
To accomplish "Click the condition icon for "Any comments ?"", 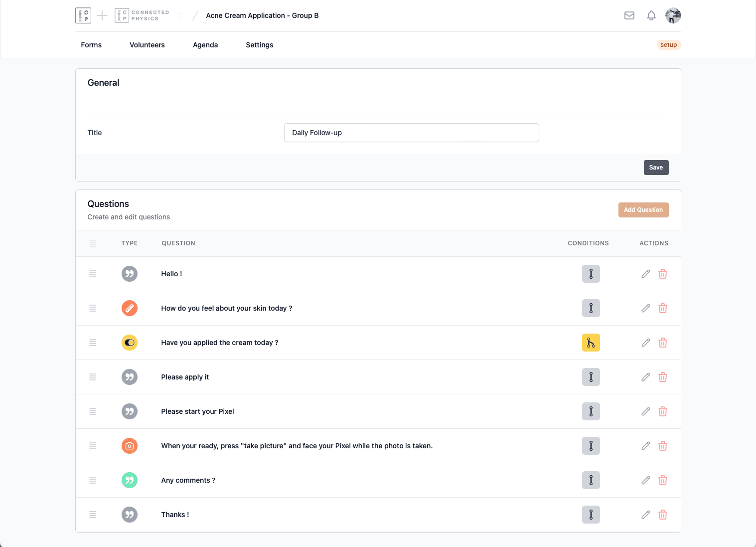I will tap(591, 480).
